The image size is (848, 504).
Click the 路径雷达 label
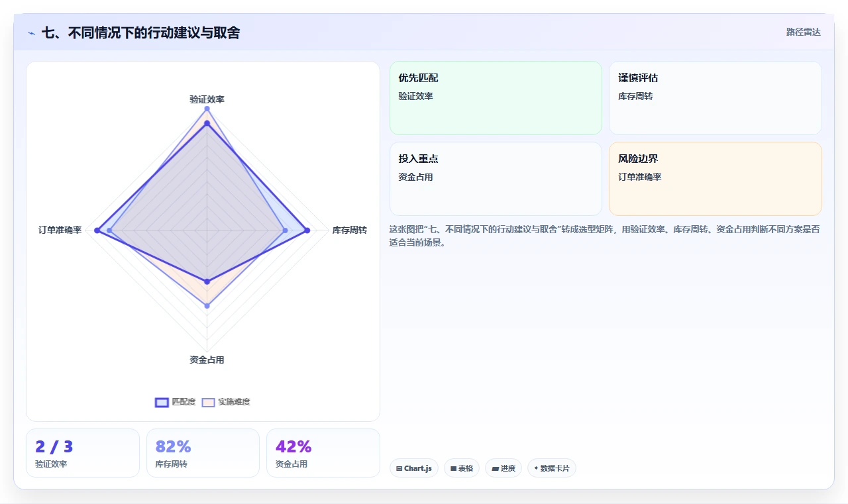point(803,32)
